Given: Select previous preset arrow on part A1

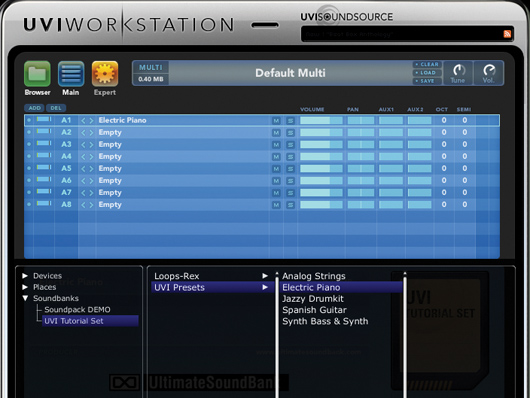Looking at the screenshot, I should tap(83, 120).
